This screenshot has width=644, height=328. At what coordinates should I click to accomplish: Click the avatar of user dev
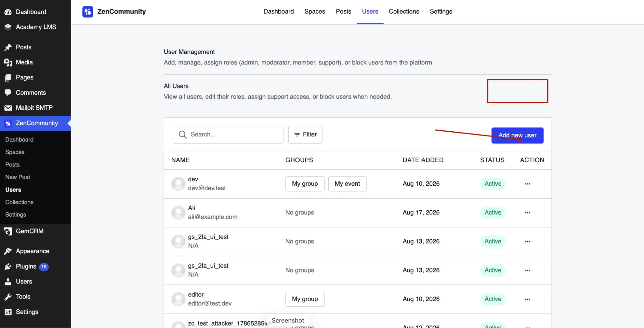(x=178, y=184)
